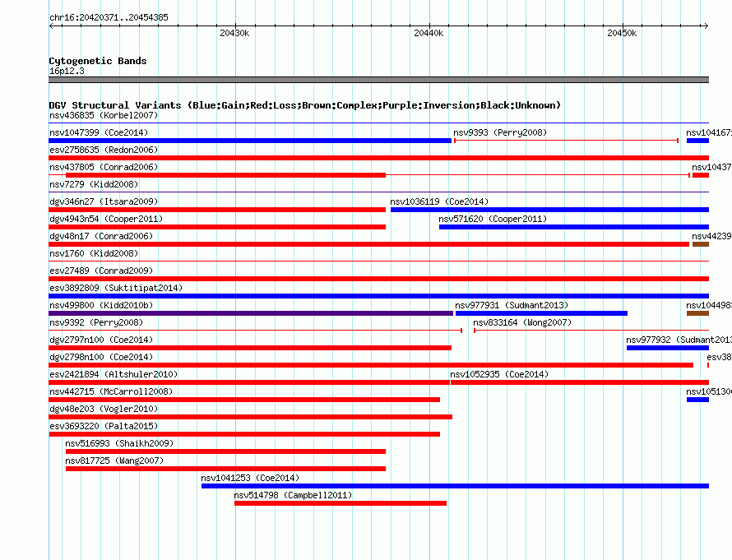Screen dimensions: 732x560
Task: Click the nsv977931 (Sudmant2013) blue bar
Action: [541, 313]
